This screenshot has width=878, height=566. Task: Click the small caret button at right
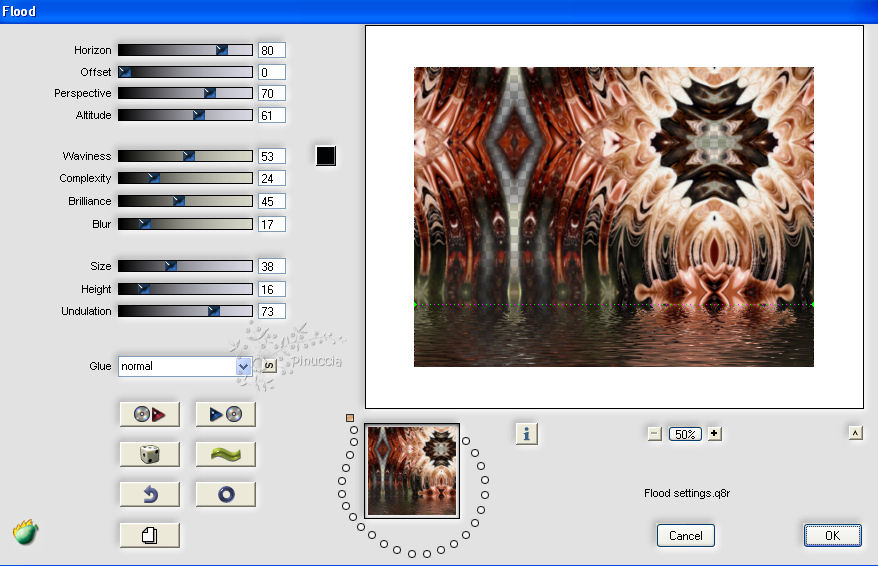point(856,433)
